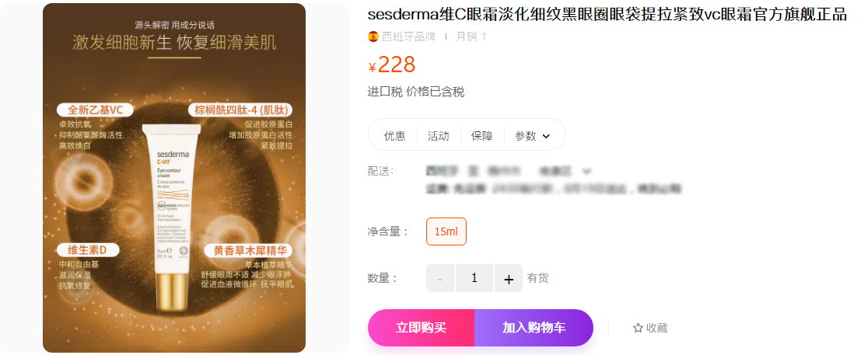Viewport: 868px width, 355px height.
Task: Open the delivery address dropdown arrow
Action: [587, 171]
